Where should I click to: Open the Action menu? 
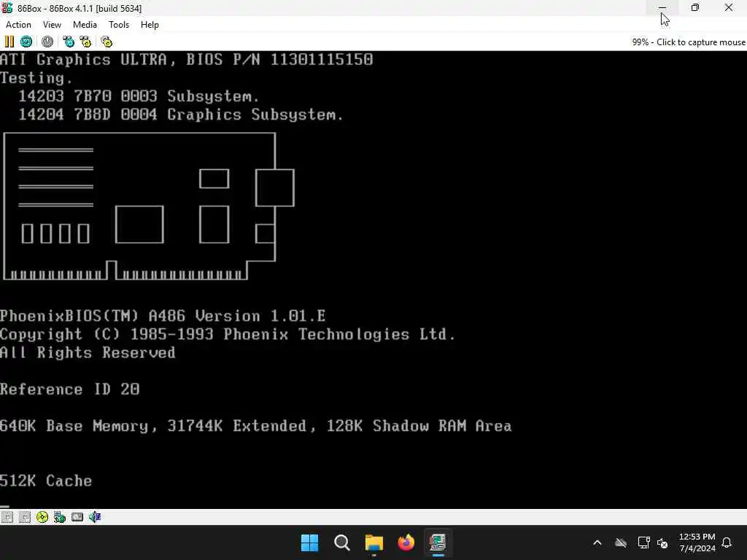click(x=18, y=25)
